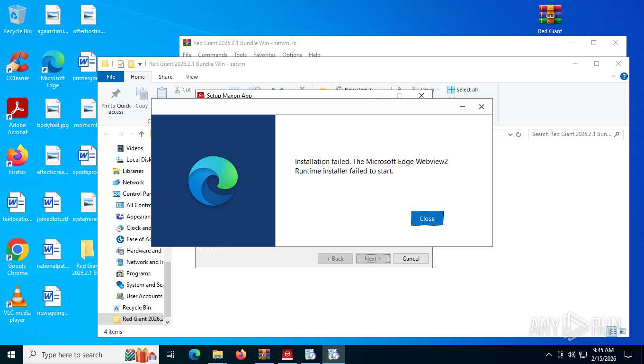644x364 pixels.
Task: Open VLC media player desktop shortcut
Action: coord(18,304)
